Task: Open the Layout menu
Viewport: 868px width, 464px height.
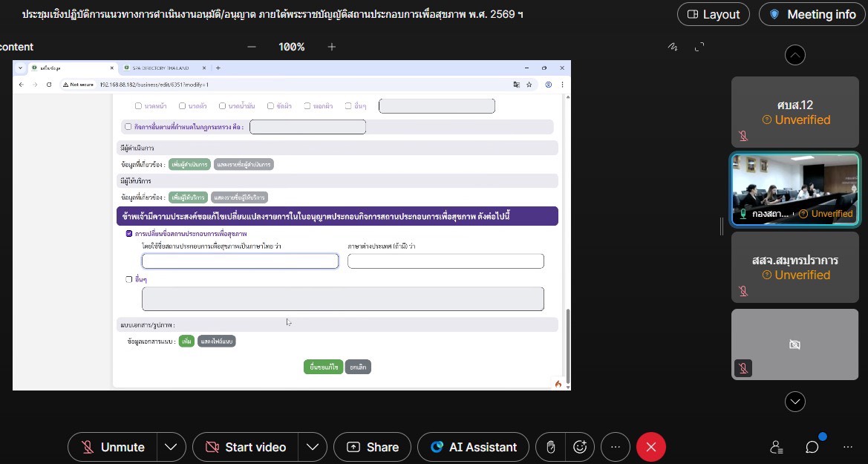Action: tap(713, 14)
